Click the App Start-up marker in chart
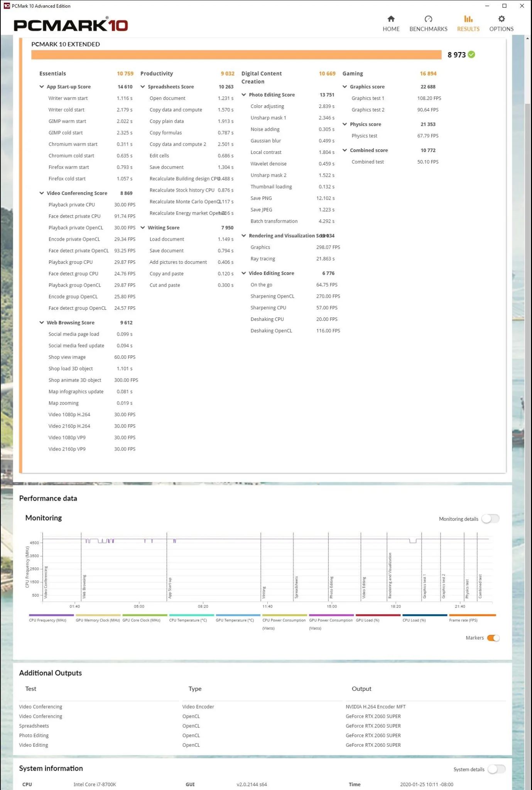Viewport: 532px width, 790px height. coord(170,588)
